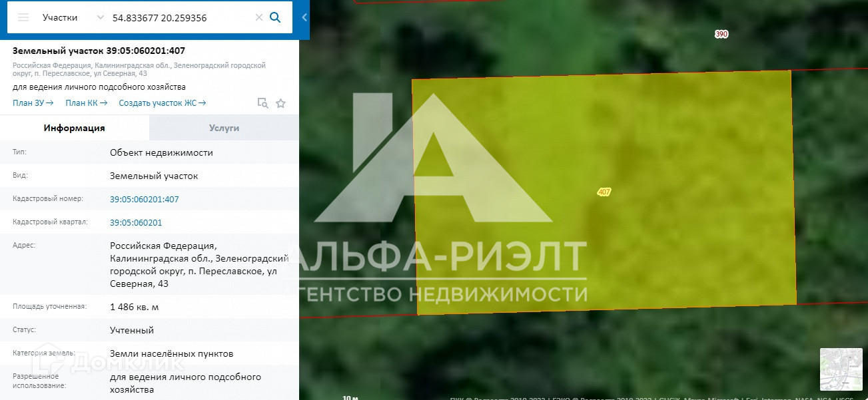Select the value Объект недвижимости
Image resolution: width=868 pixels, height=400 pixels.
(162, 152)
